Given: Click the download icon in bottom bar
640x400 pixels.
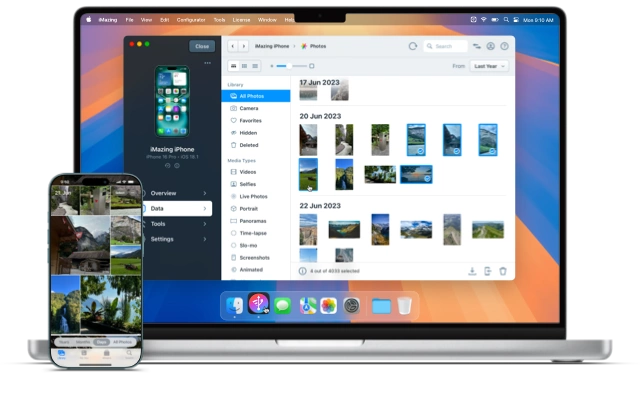Looking at the screenshot, I should tap(472, 271).
